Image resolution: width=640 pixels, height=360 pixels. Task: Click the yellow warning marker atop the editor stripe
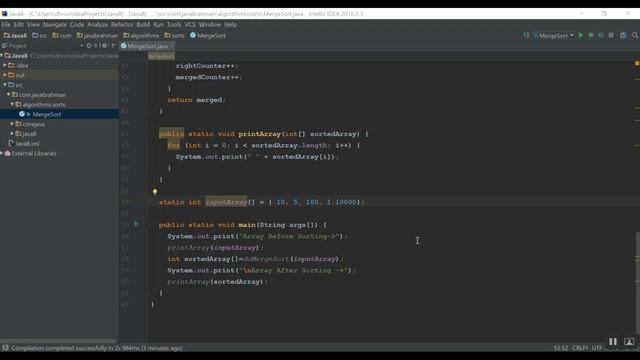coord(637,63)
